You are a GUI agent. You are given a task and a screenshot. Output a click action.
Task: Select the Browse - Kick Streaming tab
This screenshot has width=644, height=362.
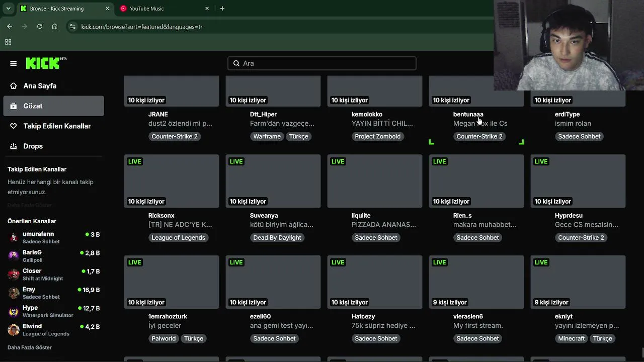point(64,9)
